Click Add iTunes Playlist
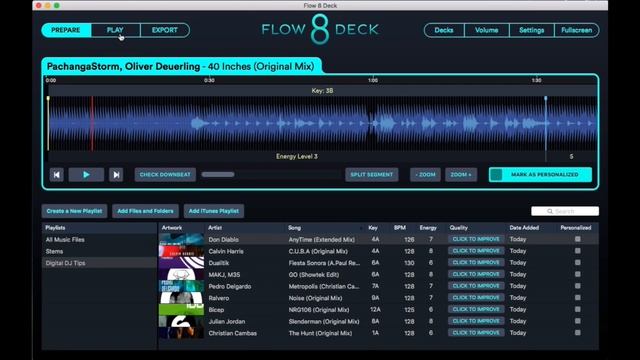This screenshot has width=640, height=360. (214, 211)
